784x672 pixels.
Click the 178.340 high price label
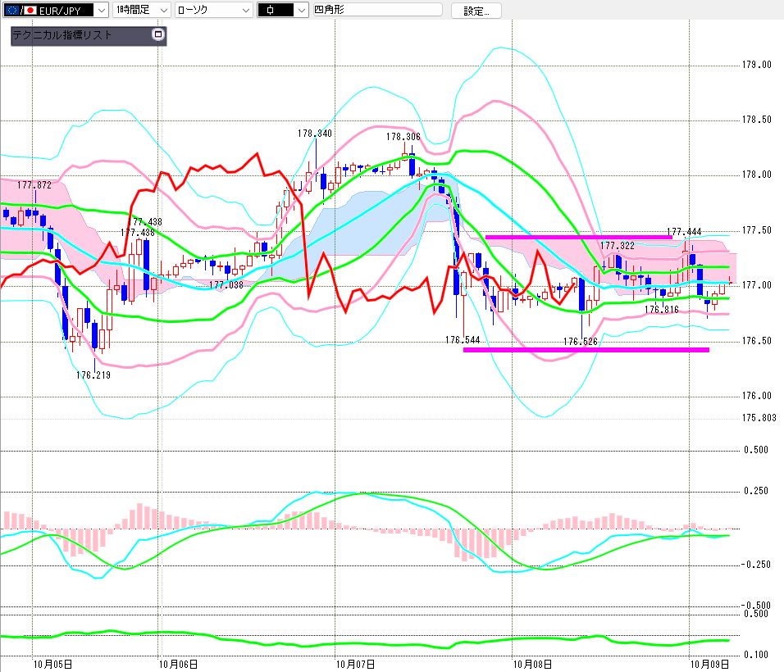(314, 134)
